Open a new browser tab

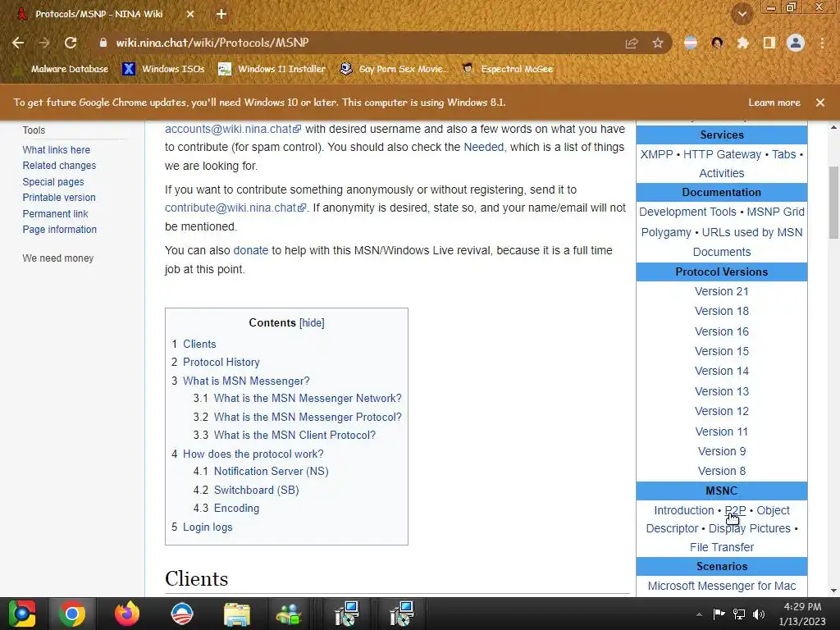coord(221,15)
